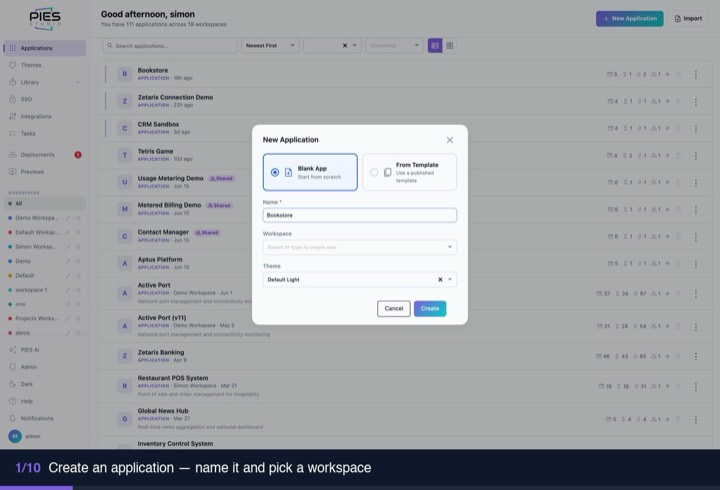720x490 pixels.
Task: Click the Import button in header
Action: click(x=688, y=19)
